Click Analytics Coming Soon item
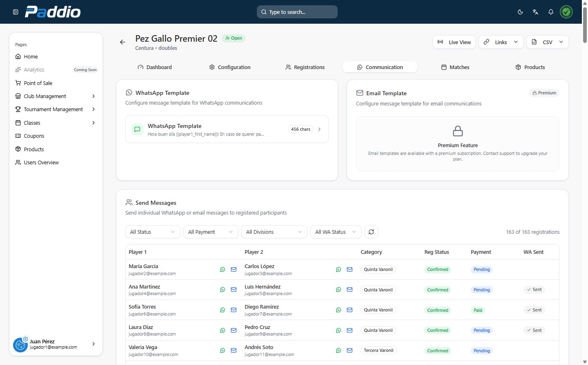The image size is (588, 365). tap(56, 69)
